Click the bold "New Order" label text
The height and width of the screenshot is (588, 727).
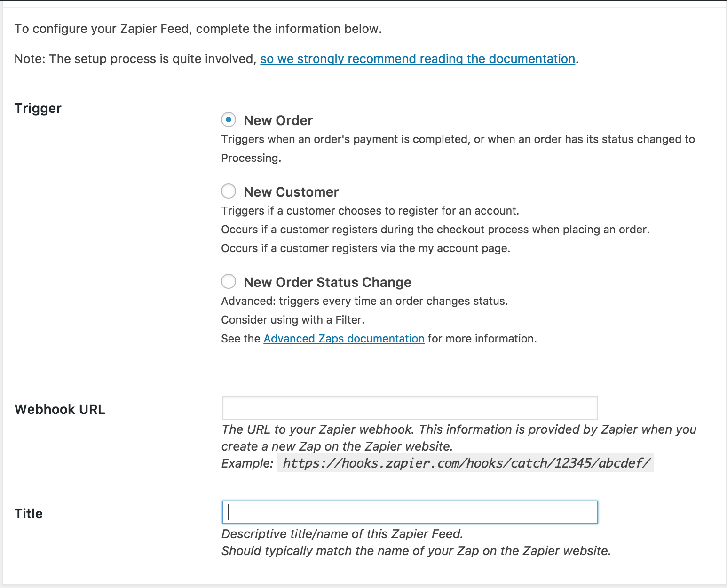point(278,120)
